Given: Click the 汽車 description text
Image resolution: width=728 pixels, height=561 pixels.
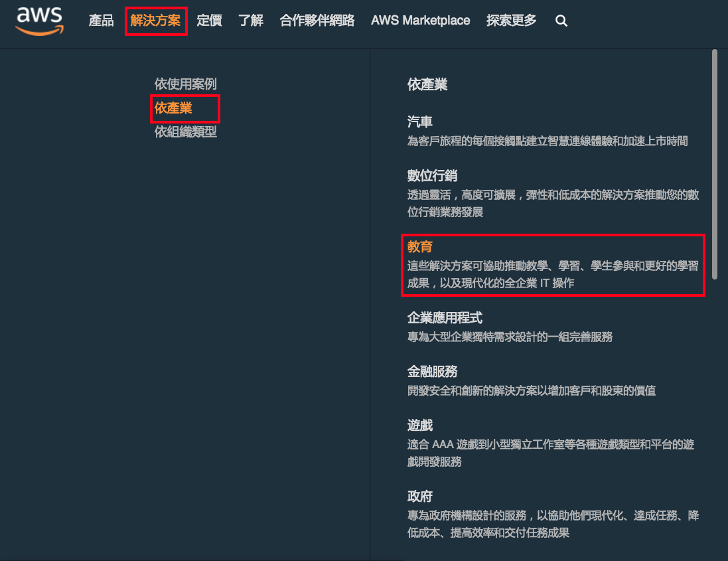Looking at the screenshot, I should [x=547, y=141].
